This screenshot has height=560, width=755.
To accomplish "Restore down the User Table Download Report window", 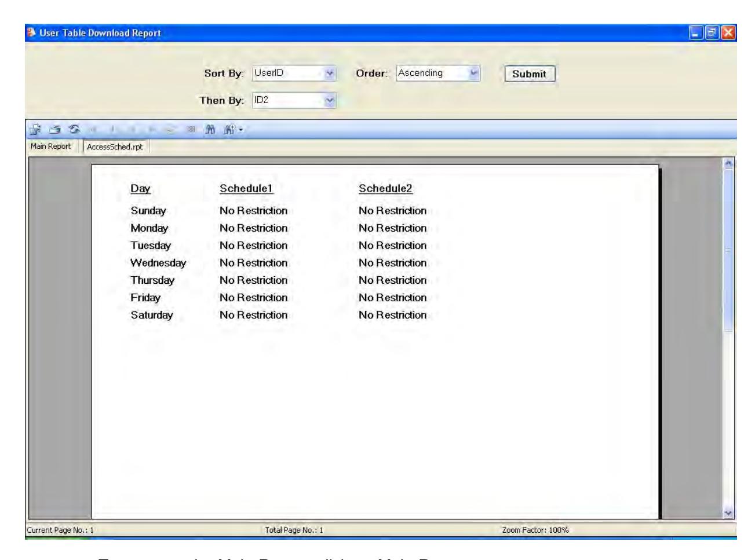I will point(713,33).
